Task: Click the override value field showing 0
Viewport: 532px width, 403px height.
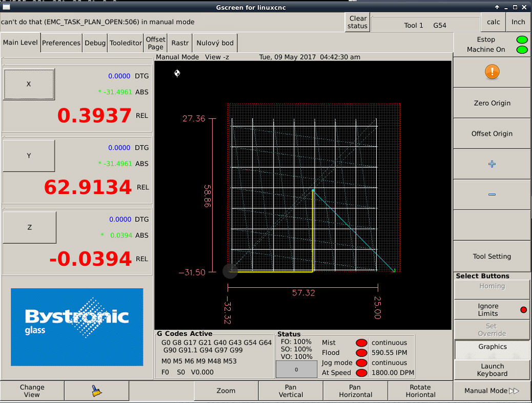Action: (296, 370)
